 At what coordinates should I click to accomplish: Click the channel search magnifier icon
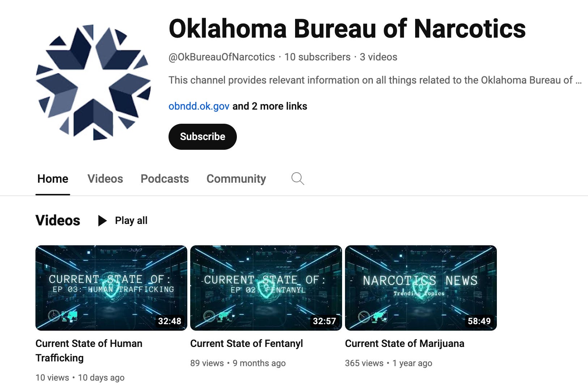[298, 178]
